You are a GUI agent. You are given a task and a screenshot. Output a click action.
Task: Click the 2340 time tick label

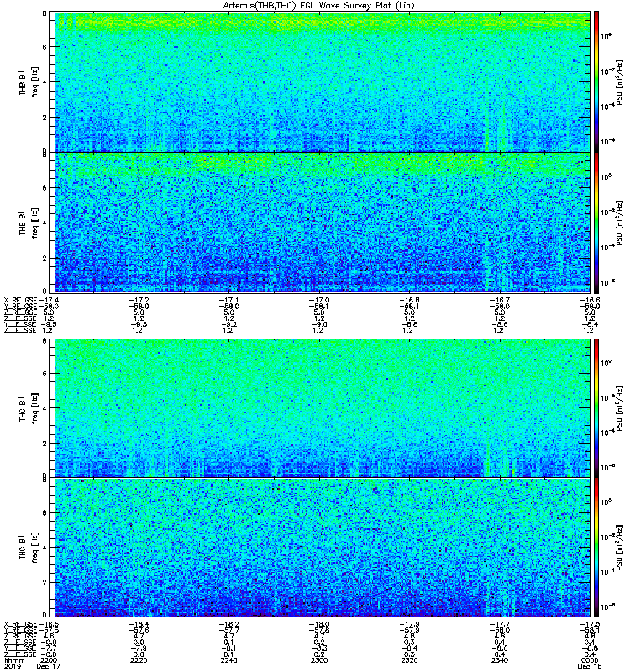coord(500,660)
